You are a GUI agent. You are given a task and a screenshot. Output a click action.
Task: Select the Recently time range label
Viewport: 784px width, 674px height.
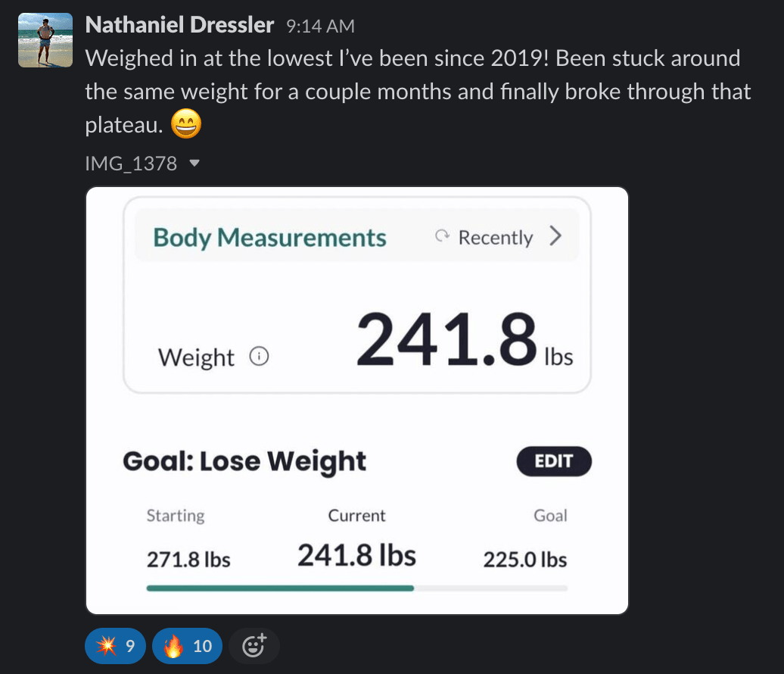(x=496, y=237)
